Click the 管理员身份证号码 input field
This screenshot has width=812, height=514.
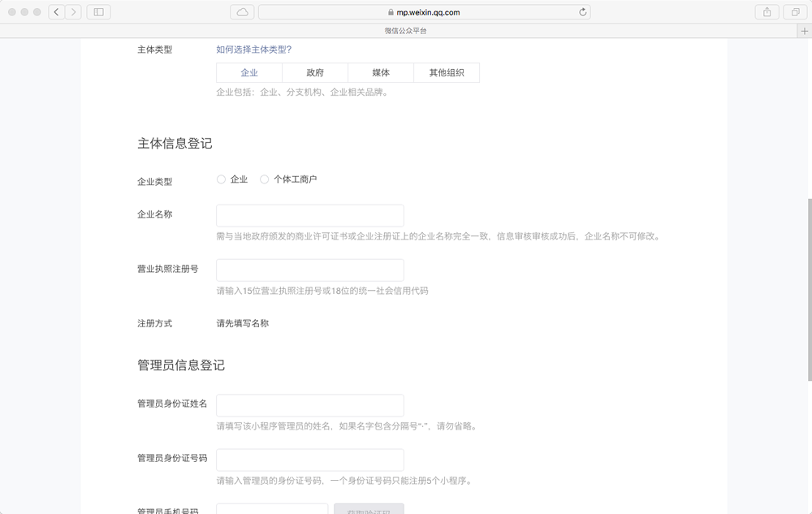tap(309, 460)
